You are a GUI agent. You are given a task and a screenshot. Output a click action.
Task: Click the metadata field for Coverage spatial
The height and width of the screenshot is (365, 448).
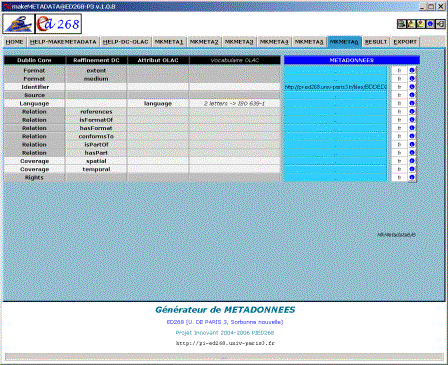click(x=335, y=161)
